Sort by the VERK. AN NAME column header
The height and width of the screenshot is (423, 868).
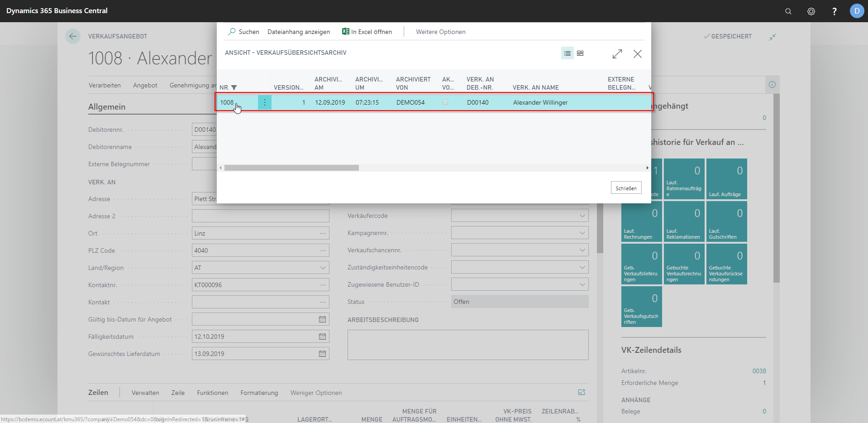[536, 87]
